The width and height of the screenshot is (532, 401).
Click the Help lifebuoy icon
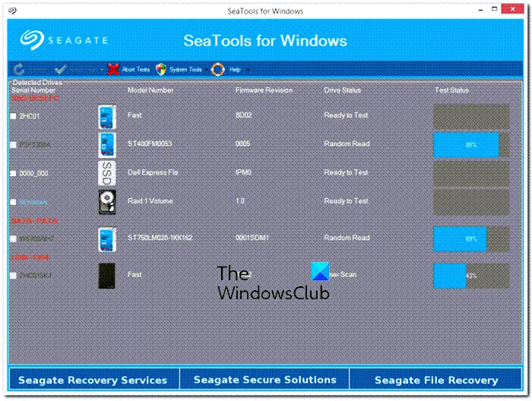pyautogui.click(x=218, y=69)
